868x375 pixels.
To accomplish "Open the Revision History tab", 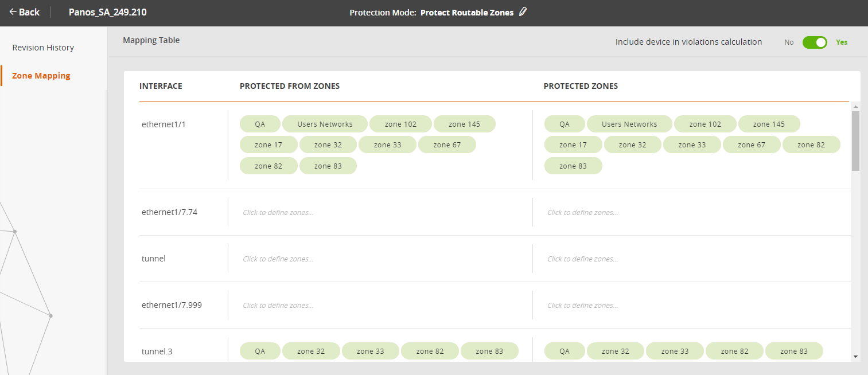I will 43,48.
